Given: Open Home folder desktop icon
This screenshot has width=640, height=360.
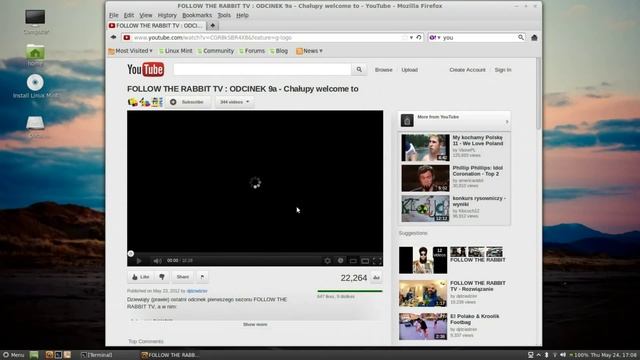Looking at the screenshot, I should (36, 54).
